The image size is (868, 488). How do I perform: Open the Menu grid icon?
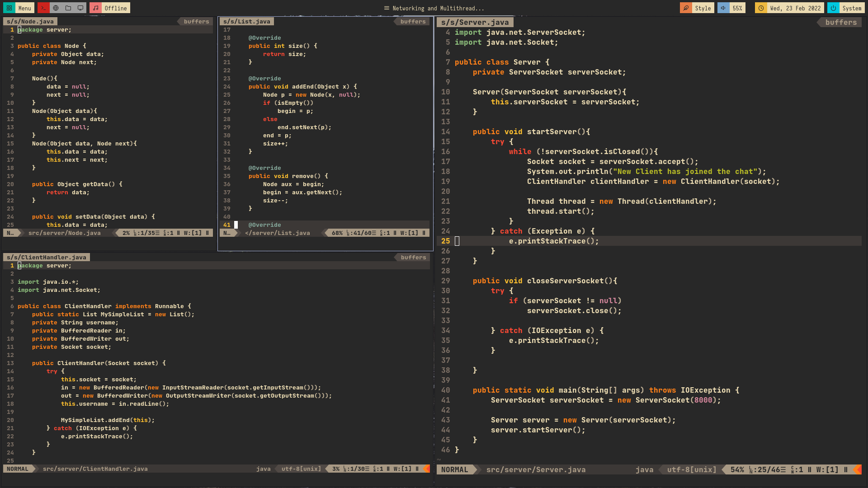[9, 8]
